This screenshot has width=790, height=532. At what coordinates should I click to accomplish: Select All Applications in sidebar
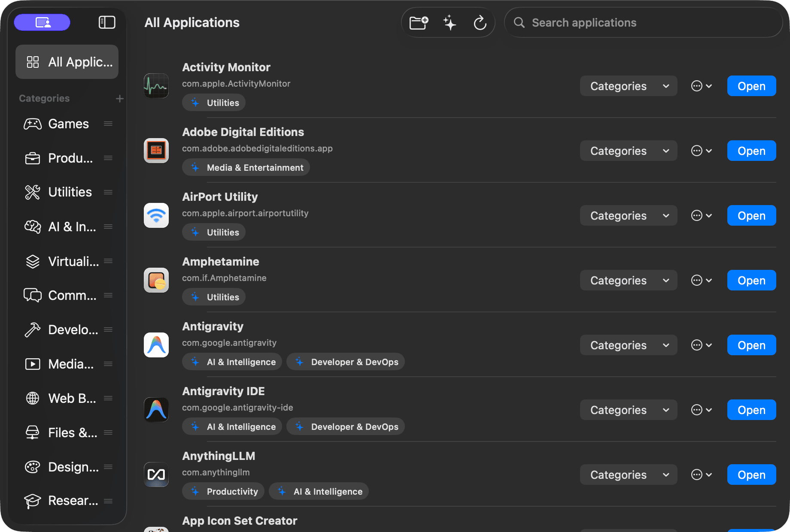[67, 62]
